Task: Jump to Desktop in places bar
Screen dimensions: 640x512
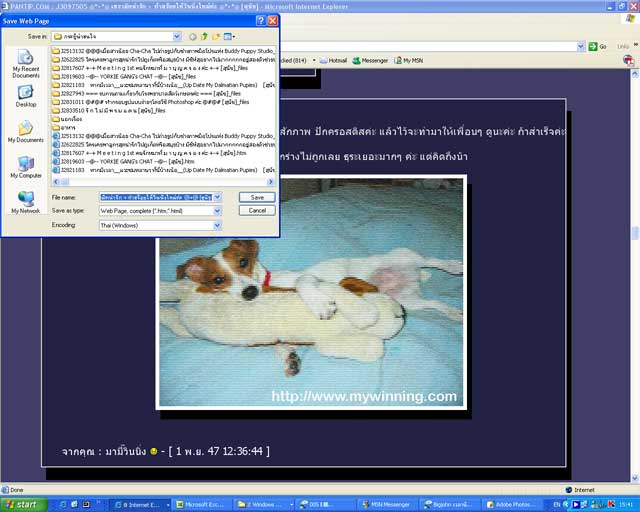Action: click(x=26, y=96)
